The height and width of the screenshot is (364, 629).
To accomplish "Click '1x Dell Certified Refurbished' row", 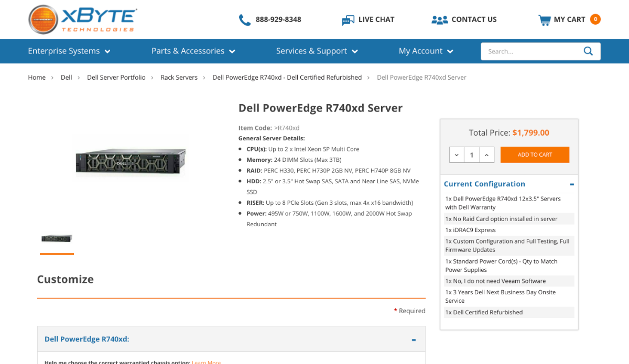I will click(x=509, y=312).
